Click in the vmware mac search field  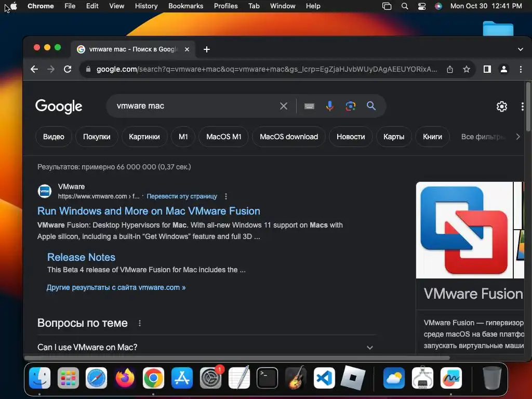pos(197,106)
